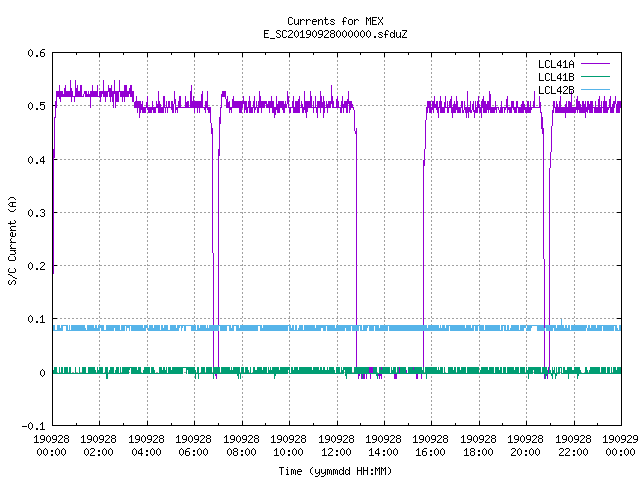Click the 190928 16:00 x-axis tick label

tap(431, 446)
